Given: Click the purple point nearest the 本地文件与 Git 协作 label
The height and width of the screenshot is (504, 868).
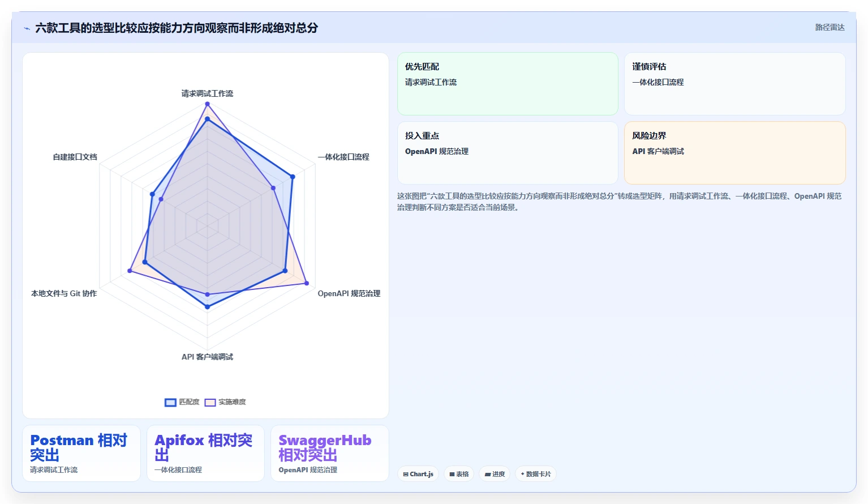Looking at the screenshot, I should coord(130,271).
